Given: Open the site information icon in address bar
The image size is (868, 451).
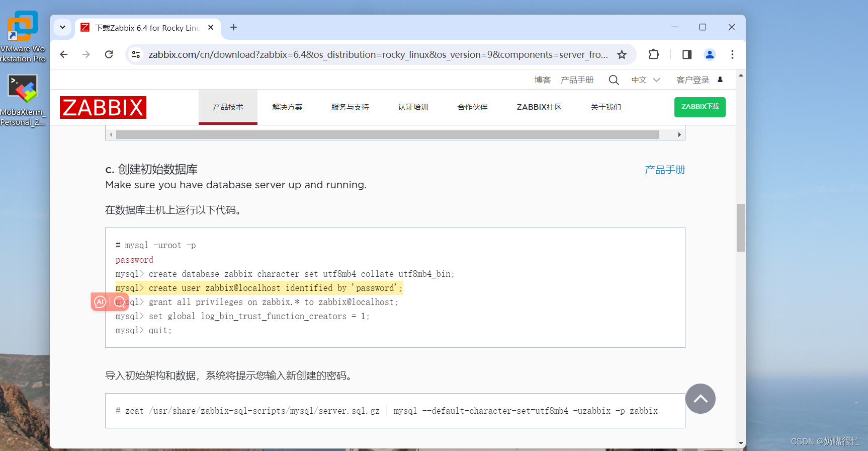Looking at the screenshot, I should [x=136, y=54].
